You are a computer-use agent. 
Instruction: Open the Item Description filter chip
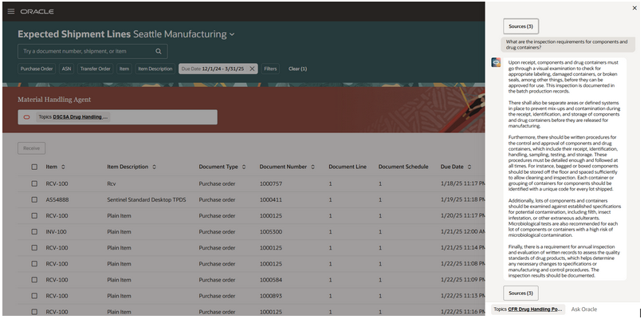(155, 69)
